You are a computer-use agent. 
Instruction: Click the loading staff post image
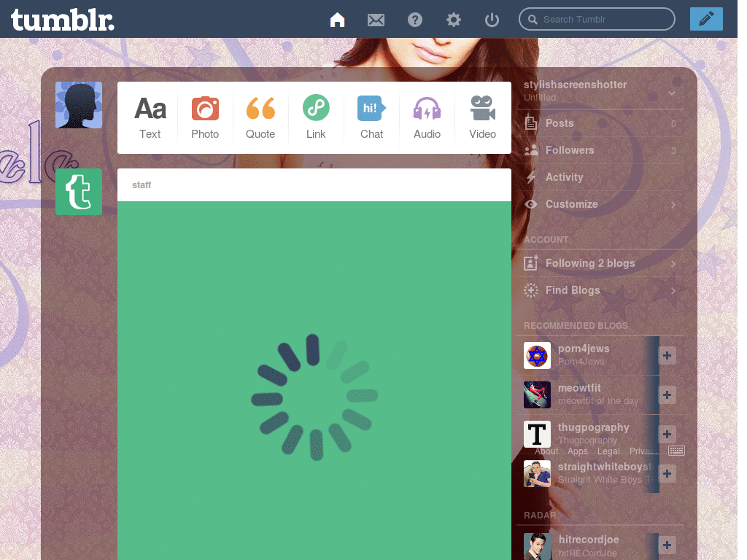pos(314,381)
